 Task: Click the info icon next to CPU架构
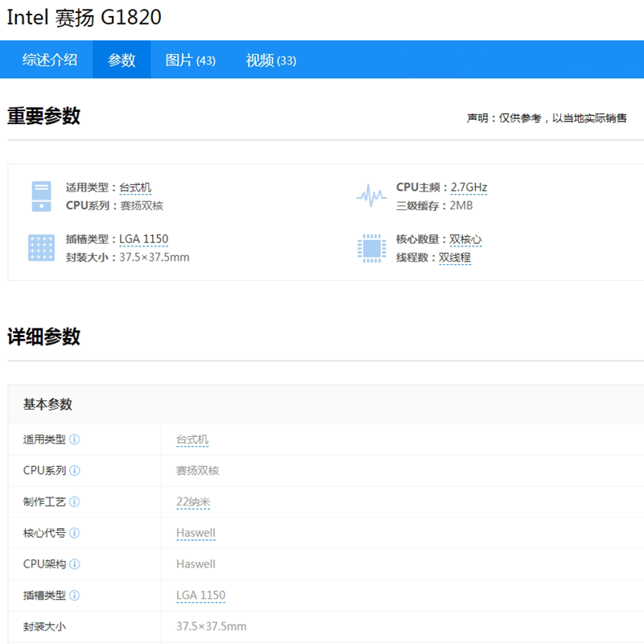coord(74,564)
